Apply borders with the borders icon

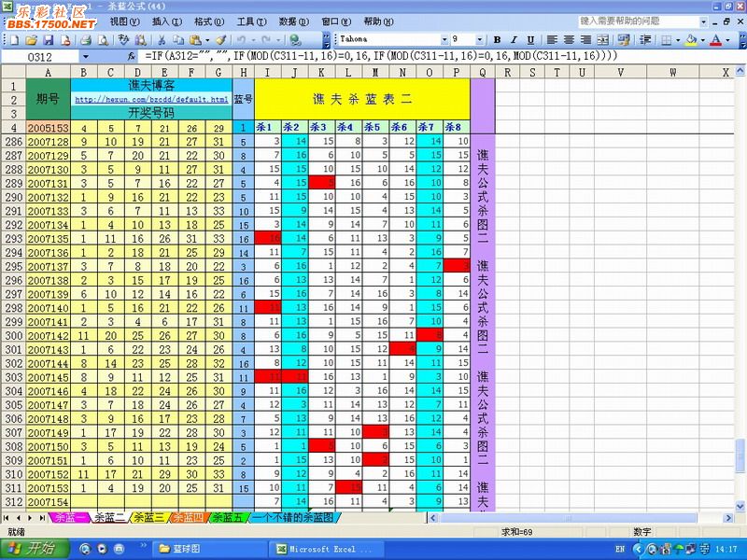[x=667, y=40]
